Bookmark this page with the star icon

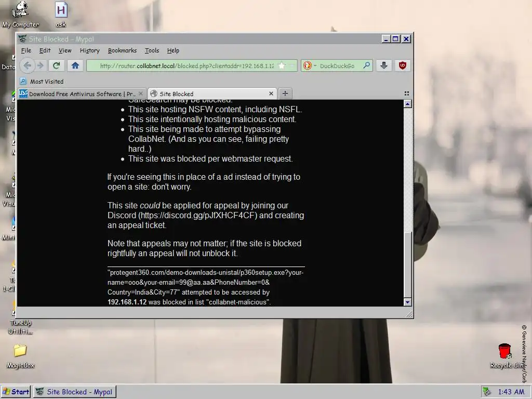(282, 66)
